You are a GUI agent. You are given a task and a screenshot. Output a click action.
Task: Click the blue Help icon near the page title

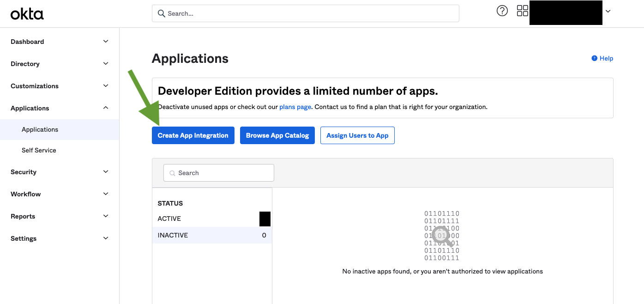(594, 58)
